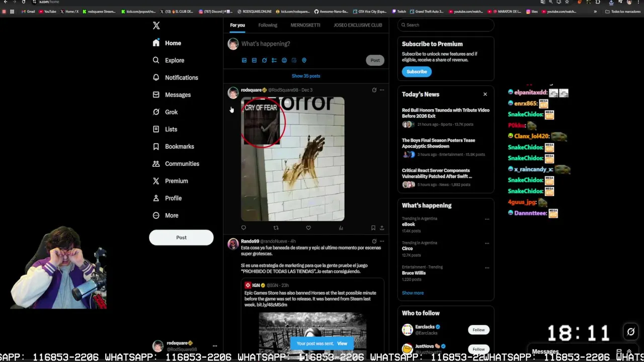The height and width of the screenshot is (362, 644).
Task: Open Home from the sidebar
Action: click(x=167, y=43)
